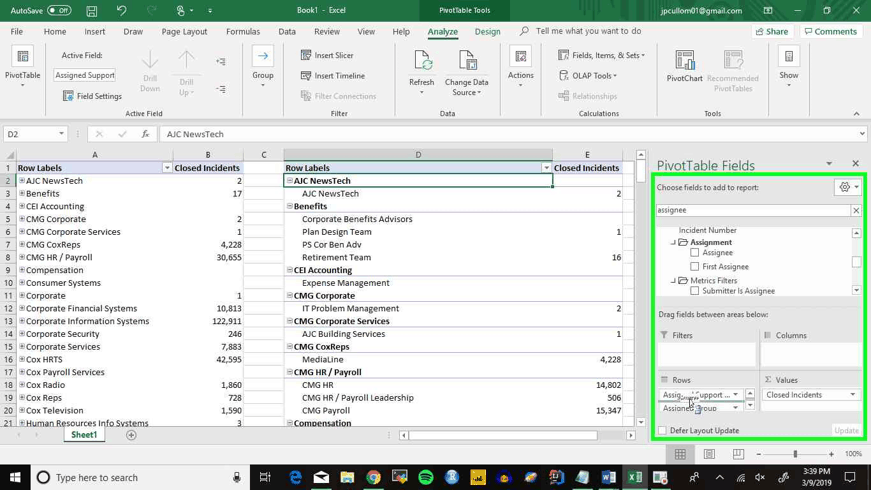Select cell Corporate Information Systems
Screen dimensions: 873x490
95,321
